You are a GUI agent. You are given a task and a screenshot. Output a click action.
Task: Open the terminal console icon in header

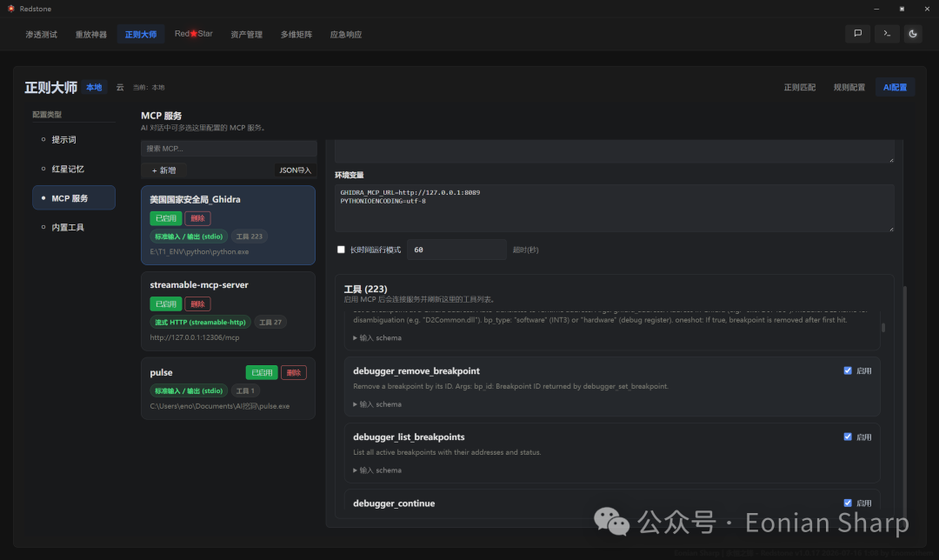click(887, 34)
